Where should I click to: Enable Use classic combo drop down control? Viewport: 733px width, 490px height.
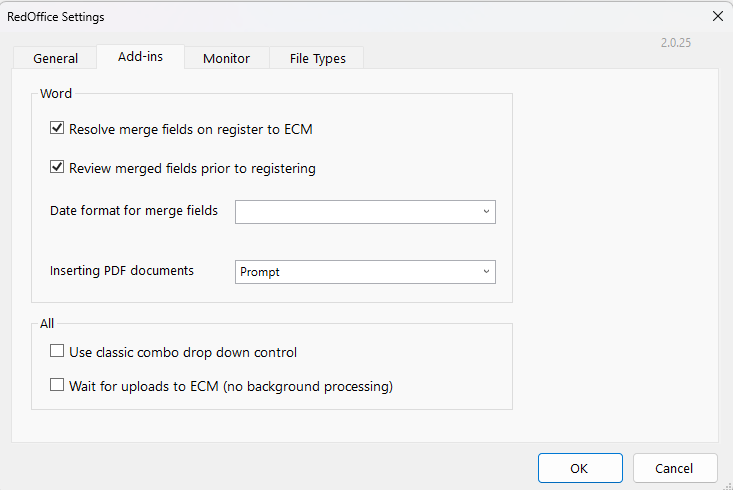pos(57,351)
